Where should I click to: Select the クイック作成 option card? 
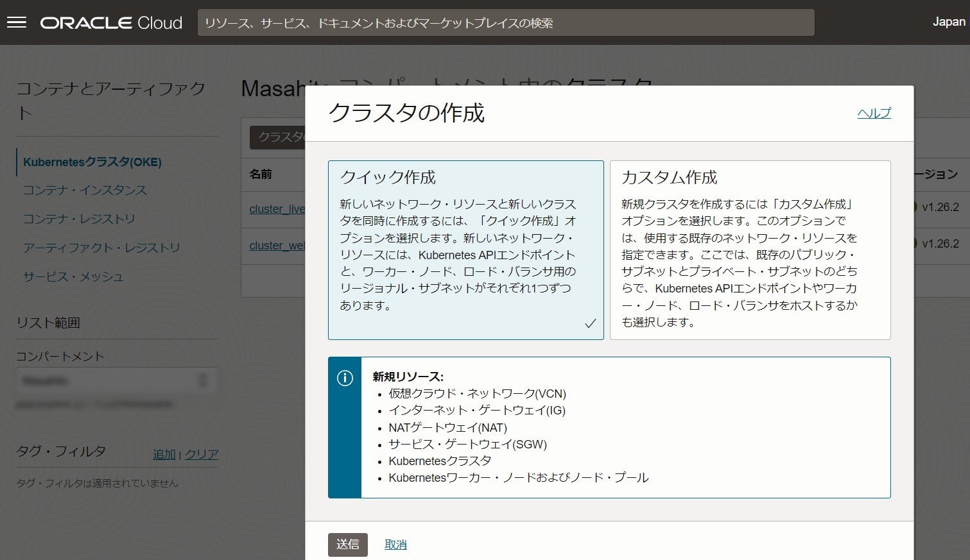pos(465,250)
